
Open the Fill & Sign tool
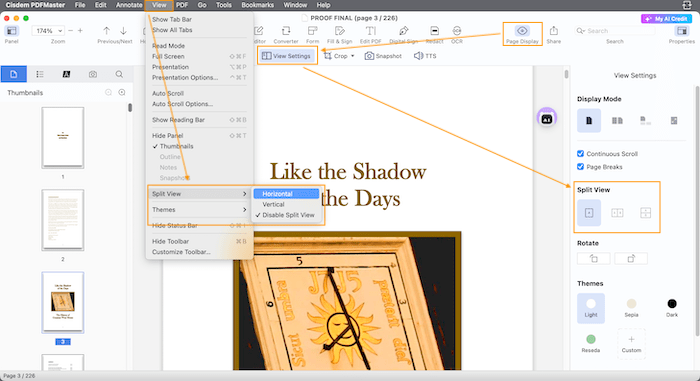pyautogui.click(x=340, y=34)
